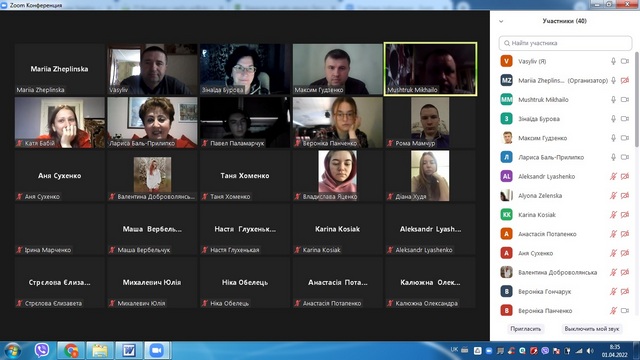Toggle Mariia Zheplinska's microphone icon

pos(613,80)
